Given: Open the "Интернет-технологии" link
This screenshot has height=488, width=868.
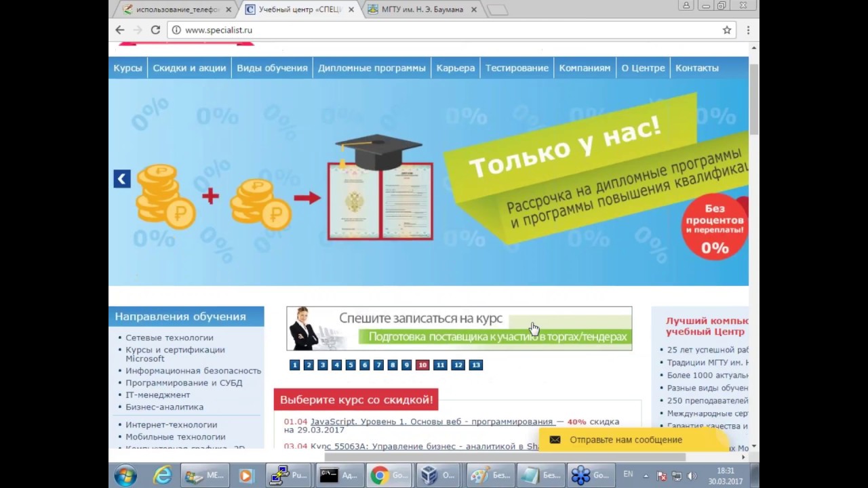Looking at the screenshot, I should [x=172, y=425].
